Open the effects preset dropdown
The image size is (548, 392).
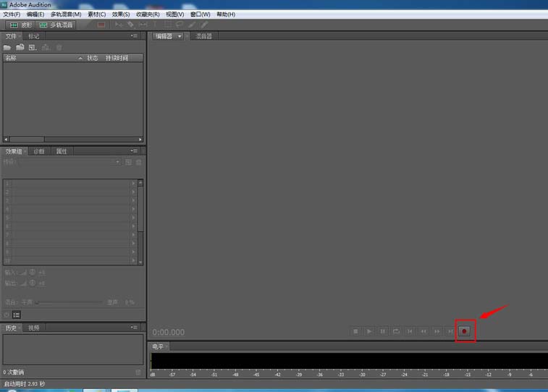pyautogui.click(x=117, y=162)
